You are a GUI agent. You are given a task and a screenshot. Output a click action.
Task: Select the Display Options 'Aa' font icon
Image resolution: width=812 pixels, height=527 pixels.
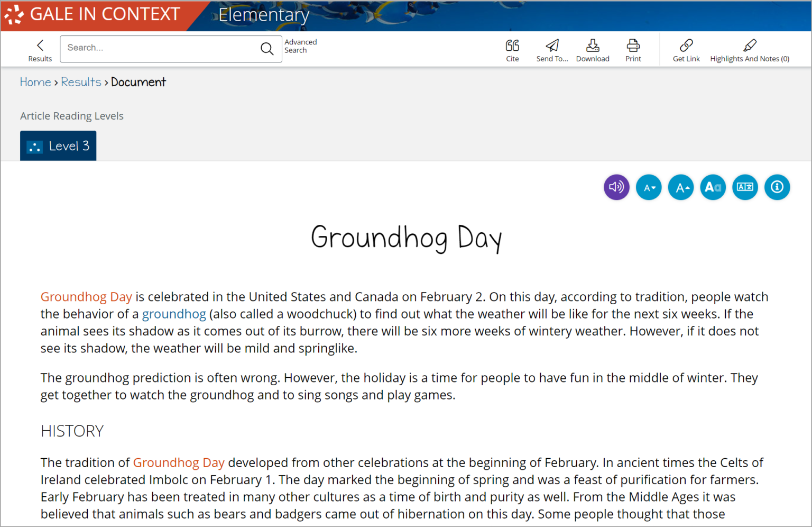pos(713,187)
